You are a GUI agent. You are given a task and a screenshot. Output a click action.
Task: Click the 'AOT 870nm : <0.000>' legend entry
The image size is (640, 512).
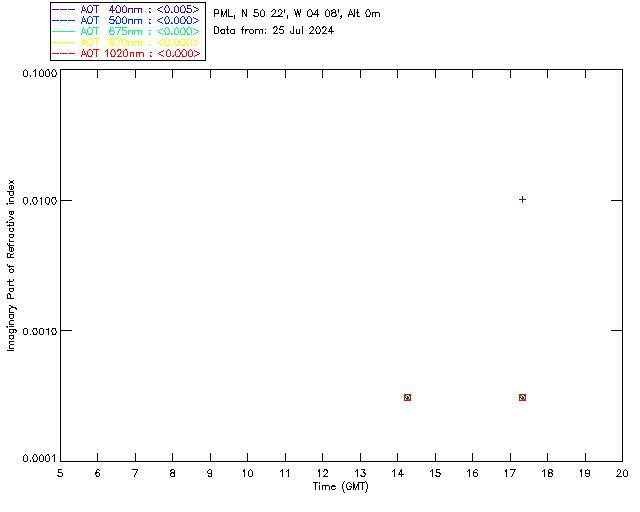126,42
